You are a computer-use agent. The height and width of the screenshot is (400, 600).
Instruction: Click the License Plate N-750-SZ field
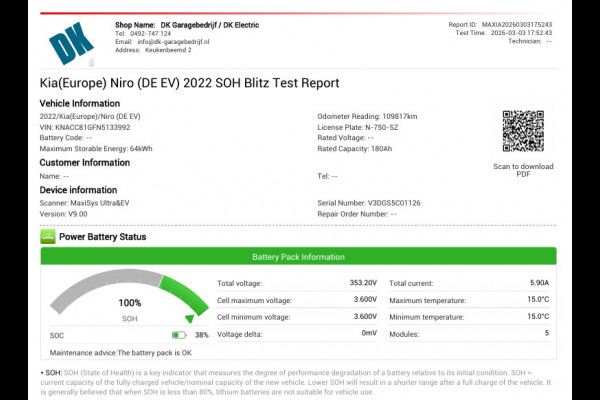point(360,127)
